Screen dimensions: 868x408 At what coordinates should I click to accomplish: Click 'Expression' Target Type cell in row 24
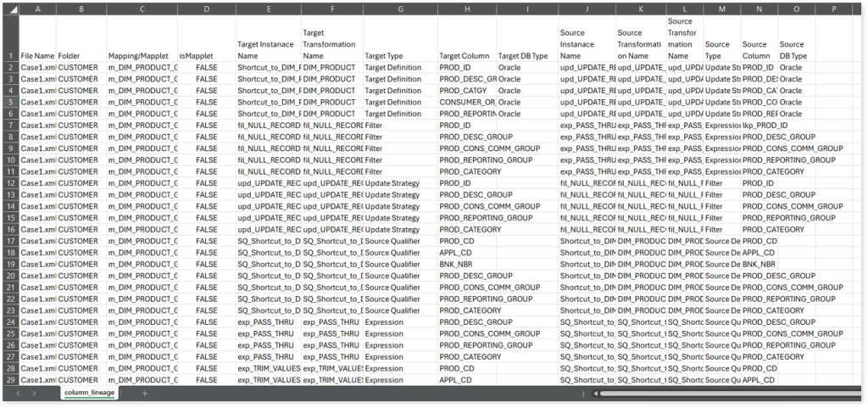click(400, 321)
